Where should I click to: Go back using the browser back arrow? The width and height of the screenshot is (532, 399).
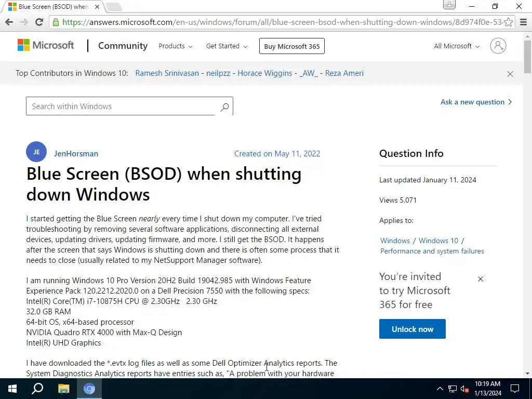(9, 22)
